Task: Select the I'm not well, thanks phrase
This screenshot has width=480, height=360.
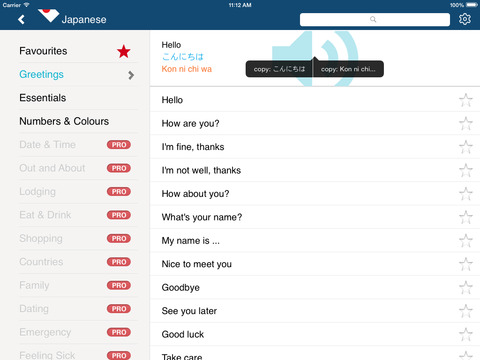Action: coord(201,170)
